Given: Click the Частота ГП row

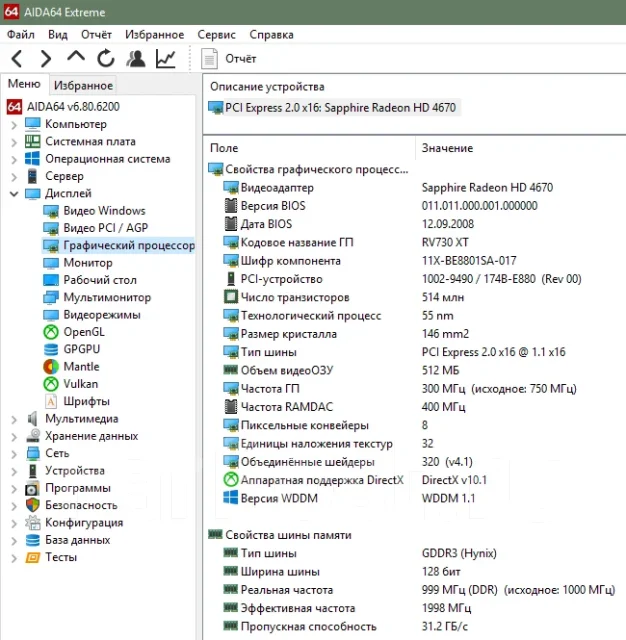Looking at the screenshot, I should [x=415, y=389].
